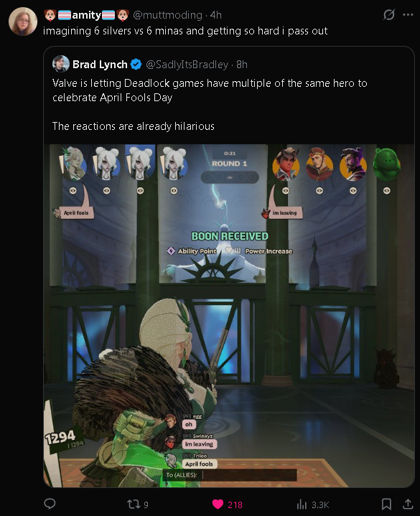
Task: Click the Grok slashed-circle icon
Action: [x=389, y=14]
